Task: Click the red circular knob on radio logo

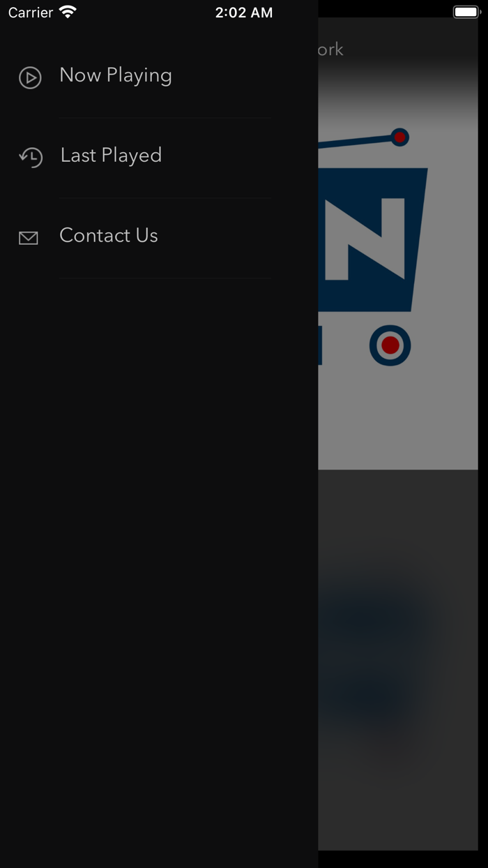Action: pos(390,345)
